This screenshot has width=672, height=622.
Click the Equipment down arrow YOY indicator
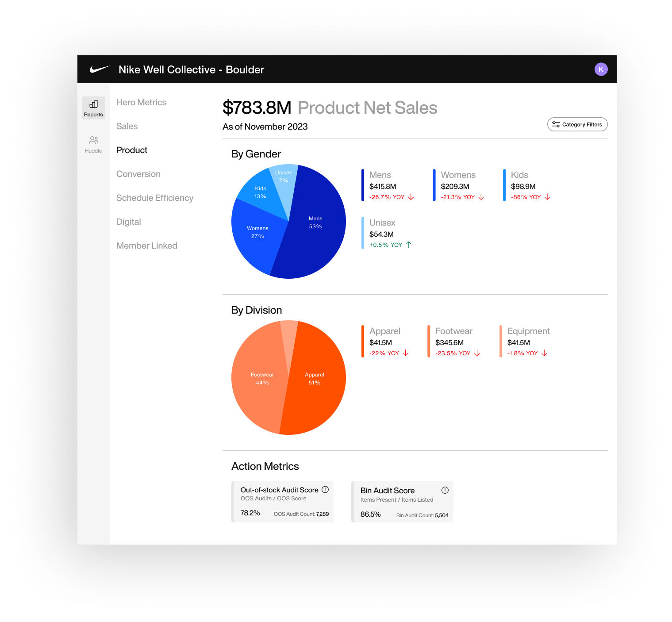[x=545, y=353]
